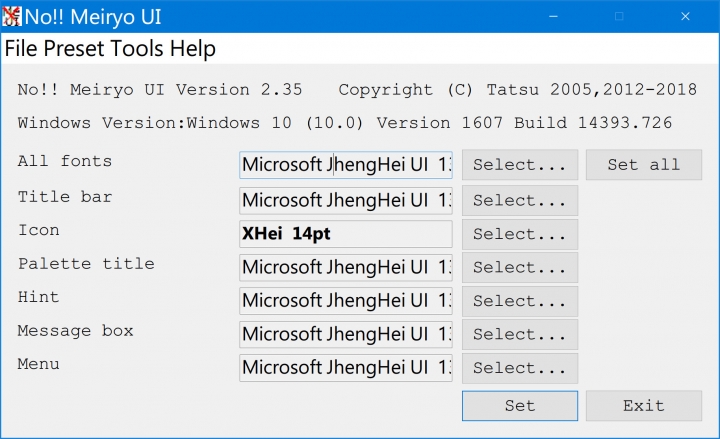Image resolution: width=720 pixels, height=439 pixels.
Task: Click the 'Icon' label
Action: (39, 230)
